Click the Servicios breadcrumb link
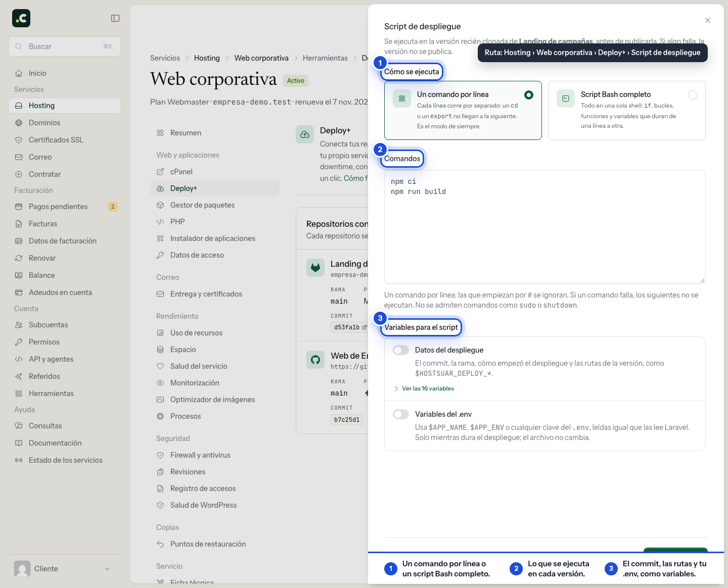 pyautogui.click(x=165, y=58)
